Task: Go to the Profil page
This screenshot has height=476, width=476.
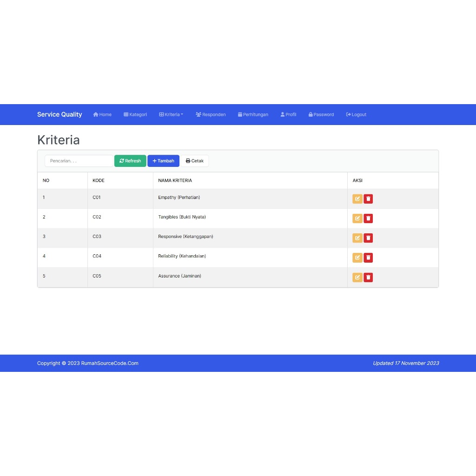Action: point(288,114)
